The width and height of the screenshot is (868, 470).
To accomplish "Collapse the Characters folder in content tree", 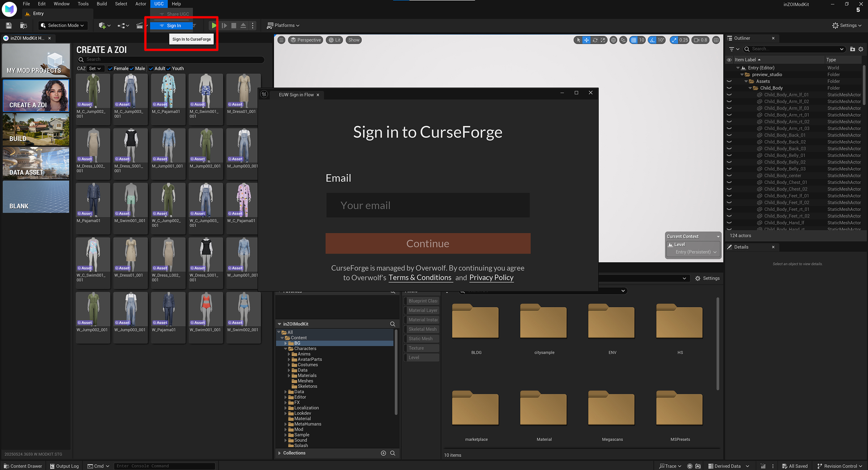I will coord(285,349).
